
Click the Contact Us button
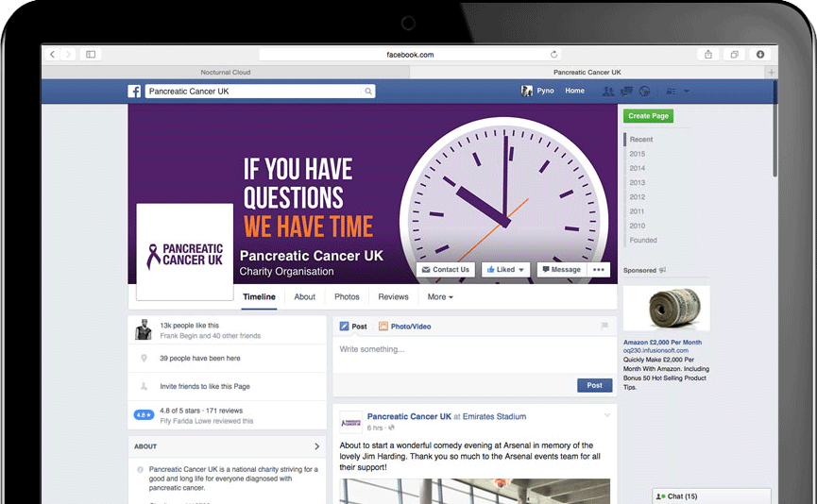[446, 270]
